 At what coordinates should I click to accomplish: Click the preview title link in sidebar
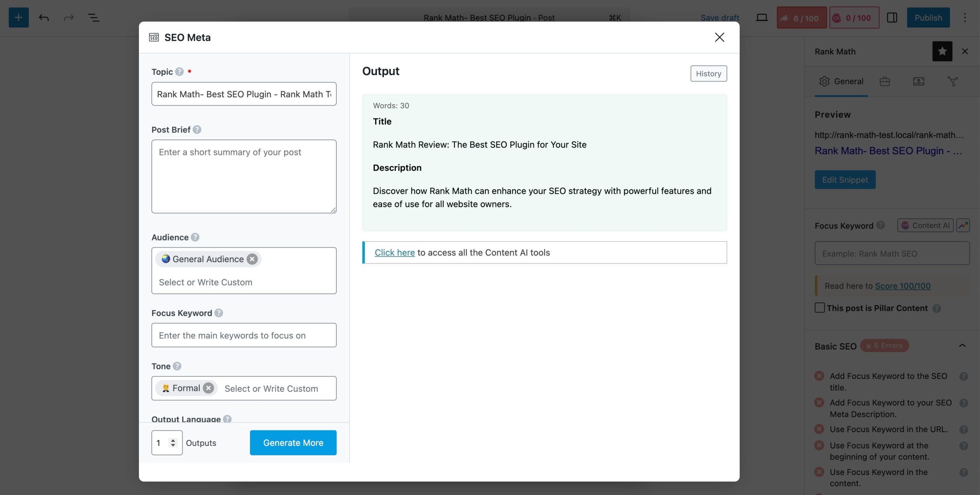pyautogui.click(x=888, y=151)
